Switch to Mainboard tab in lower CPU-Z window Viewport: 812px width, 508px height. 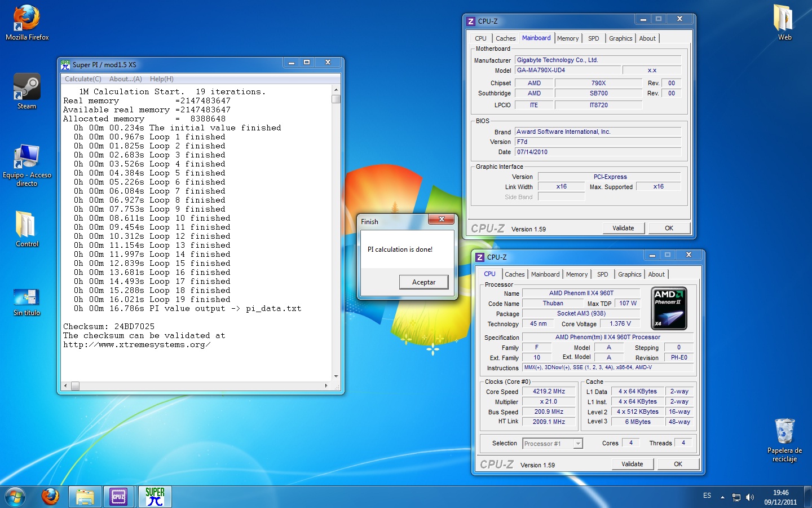[x=545, y=274]
